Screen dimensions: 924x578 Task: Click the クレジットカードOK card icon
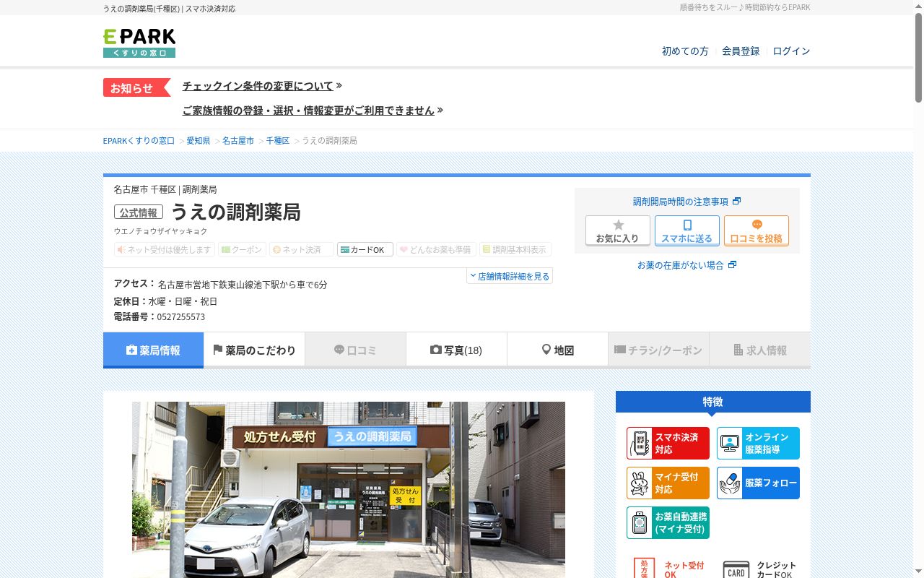click(736, 569)
